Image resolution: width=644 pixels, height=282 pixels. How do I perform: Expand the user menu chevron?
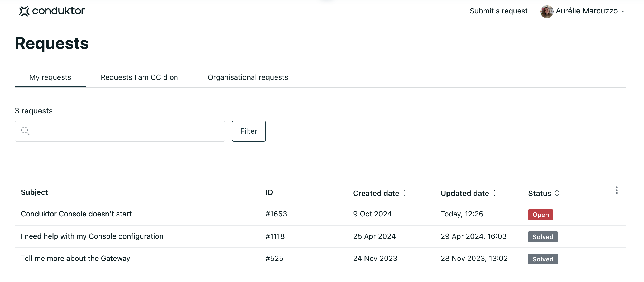tap(623, 12)
